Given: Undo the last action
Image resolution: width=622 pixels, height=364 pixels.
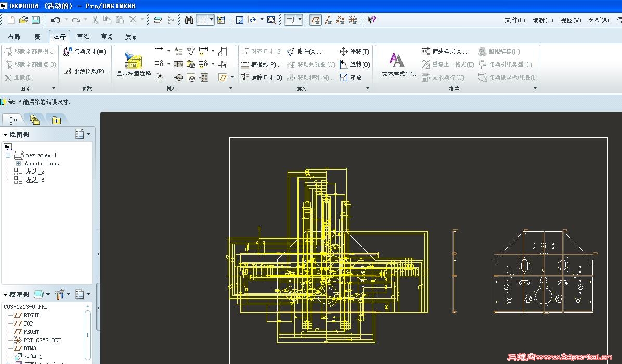Looking at the screenshot, I should tap(56, 19).
